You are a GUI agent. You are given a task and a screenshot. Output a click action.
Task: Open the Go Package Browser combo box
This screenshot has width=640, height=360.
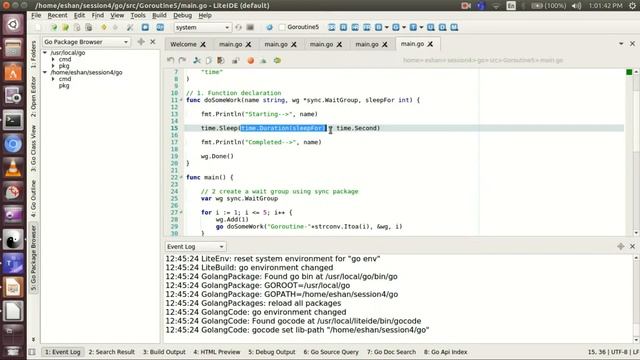click(x=86, y=42)
